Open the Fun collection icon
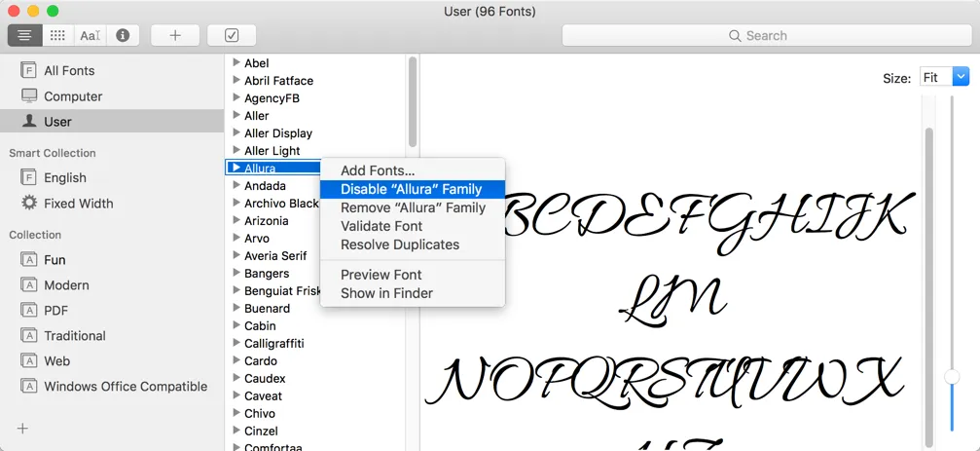 point(29,259)
